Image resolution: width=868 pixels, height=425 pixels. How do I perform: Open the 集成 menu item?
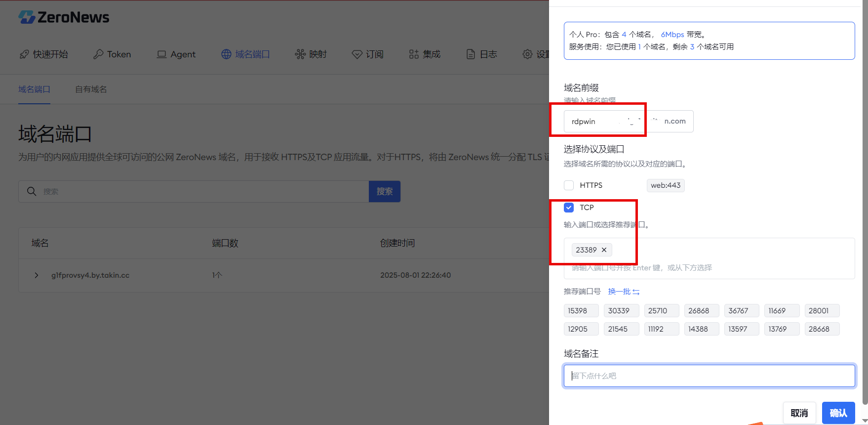pyautogui.click(x=425, y=54)
